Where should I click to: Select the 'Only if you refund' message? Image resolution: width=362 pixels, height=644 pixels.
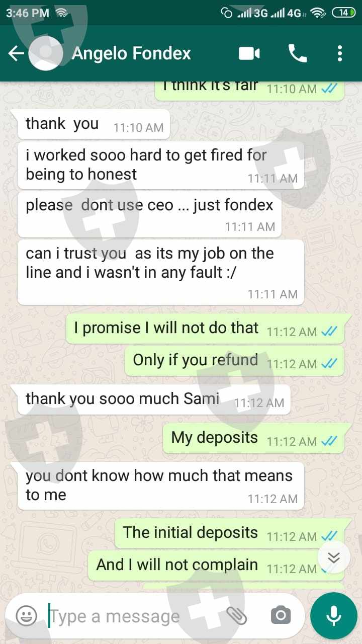point(234,361)
